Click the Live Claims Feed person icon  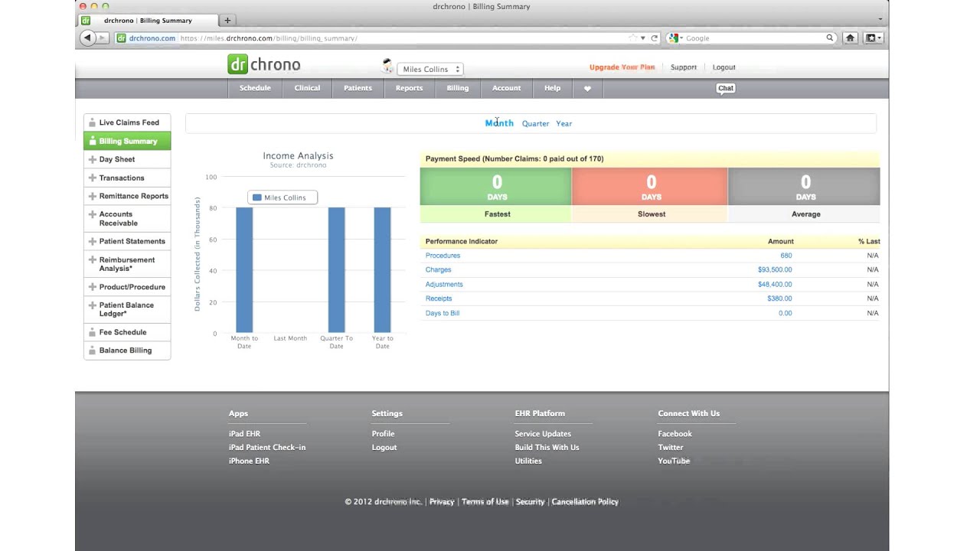(x=92, y=122)
